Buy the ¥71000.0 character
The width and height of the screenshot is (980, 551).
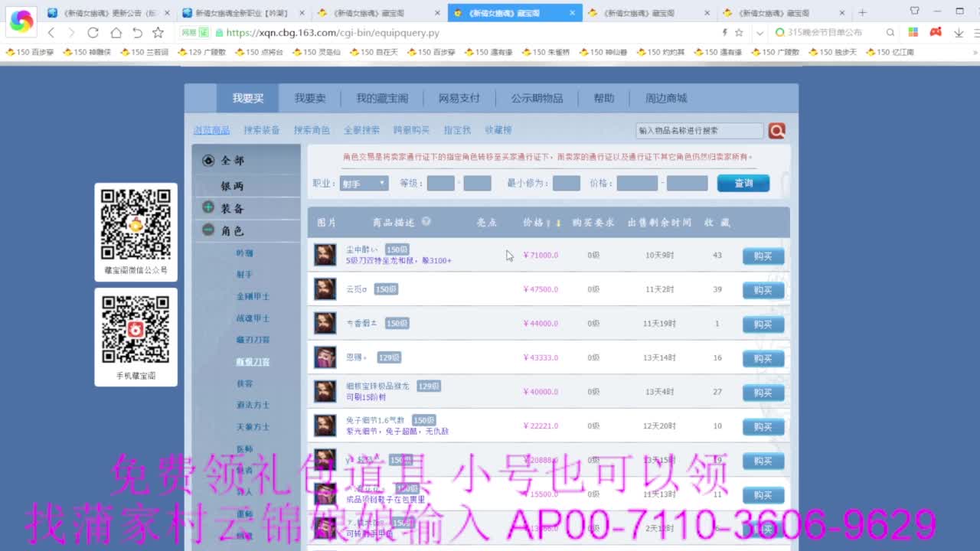pyautogui.click(x=763, y=256)
